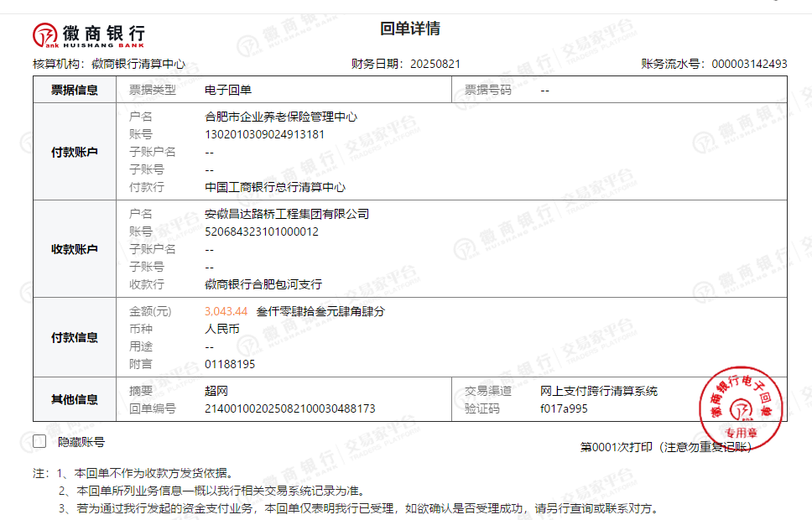Click the receipt number starting with 21400100
The width and height of the screenshot is (812, 520).
(289, 408)
